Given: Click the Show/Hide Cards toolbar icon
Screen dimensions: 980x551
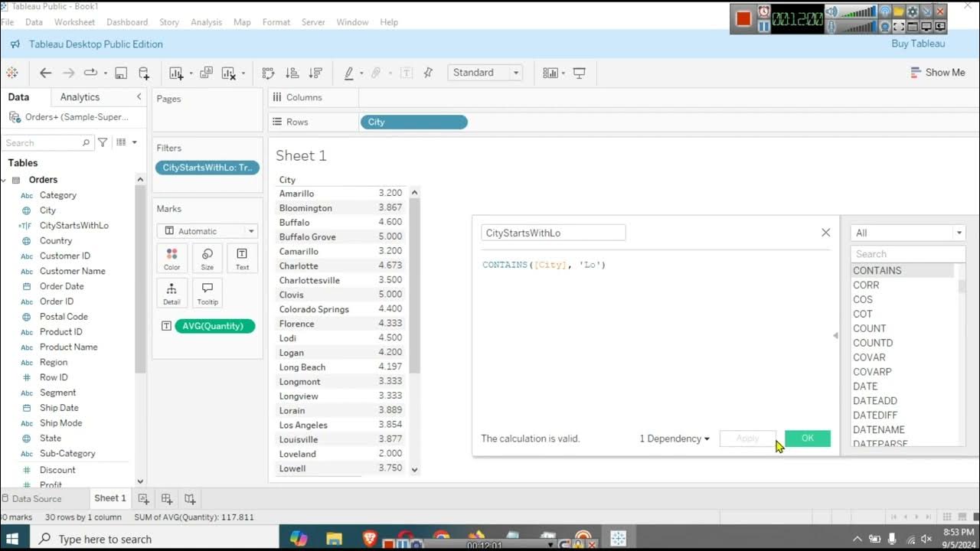Looking at the screenshot, I should point(550,73).
